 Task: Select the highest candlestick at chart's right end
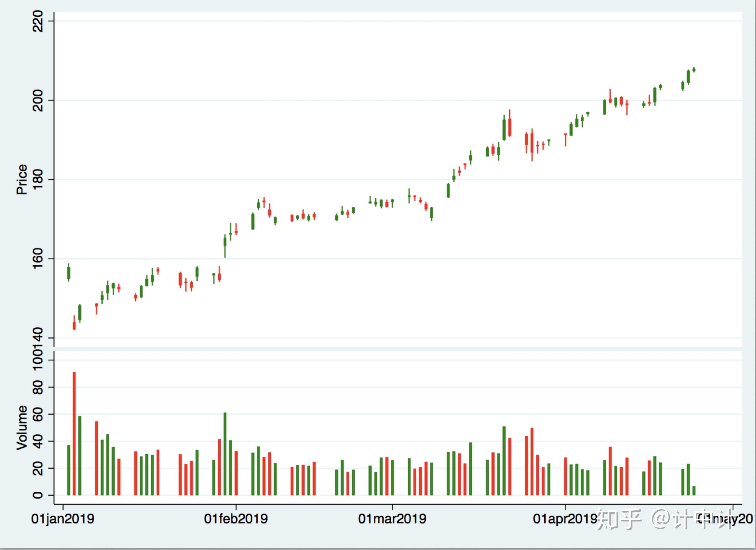tap(694, 70)
